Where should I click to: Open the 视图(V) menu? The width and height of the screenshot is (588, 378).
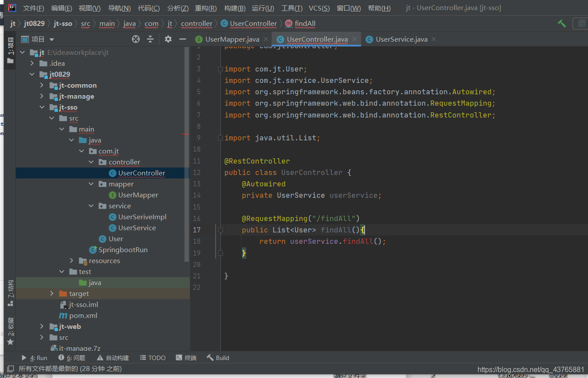point(89,8)
